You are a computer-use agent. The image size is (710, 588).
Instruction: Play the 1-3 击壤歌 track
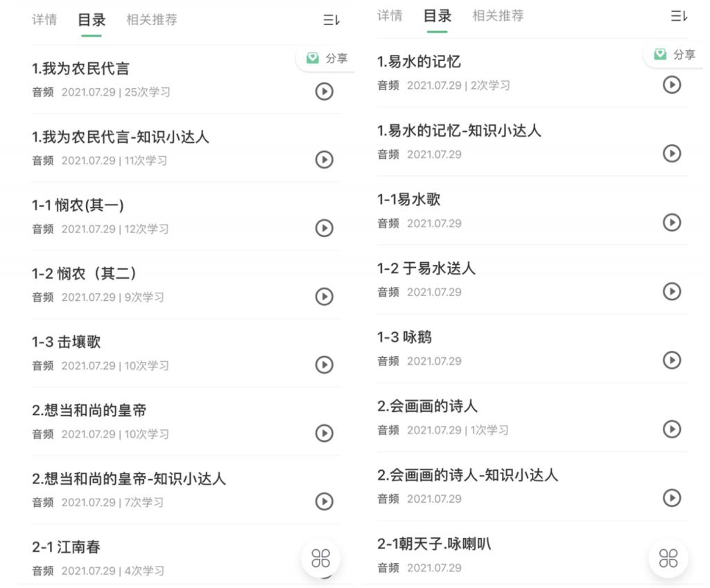click(x=324, y=365)
